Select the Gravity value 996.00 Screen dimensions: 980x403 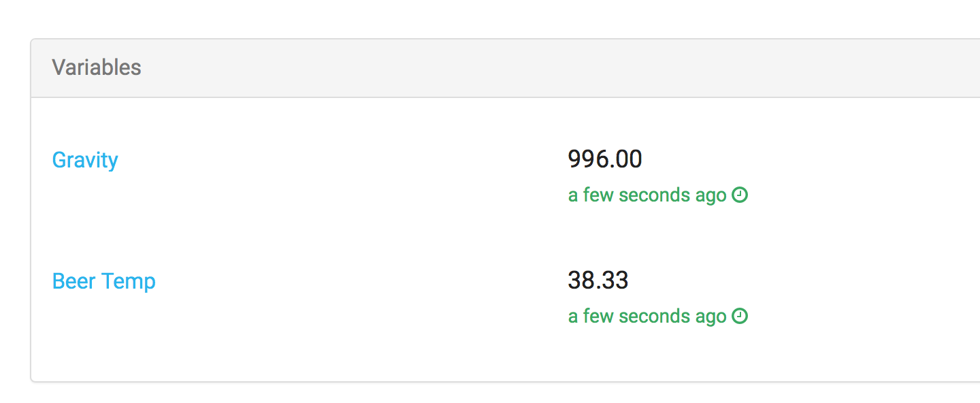point(605,159)
